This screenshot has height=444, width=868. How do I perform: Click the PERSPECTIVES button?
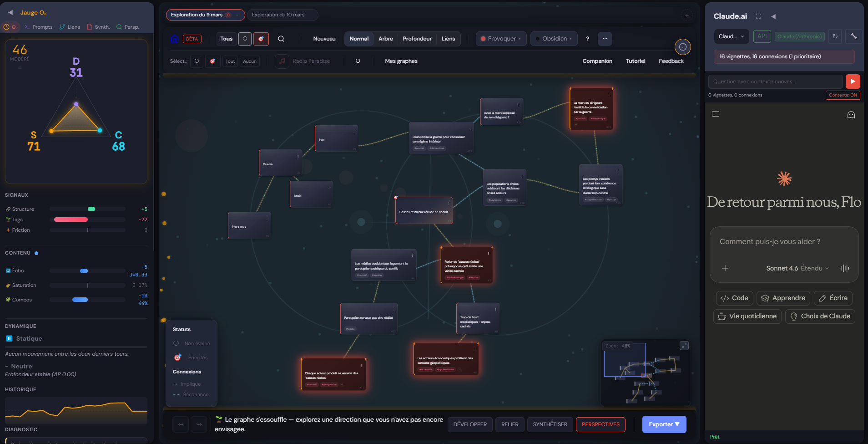tap(600, 424)
